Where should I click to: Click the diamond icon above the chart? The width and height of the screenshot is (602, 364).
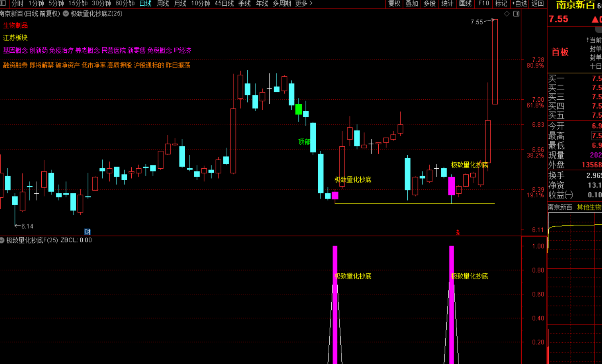(x=507, y=14)
